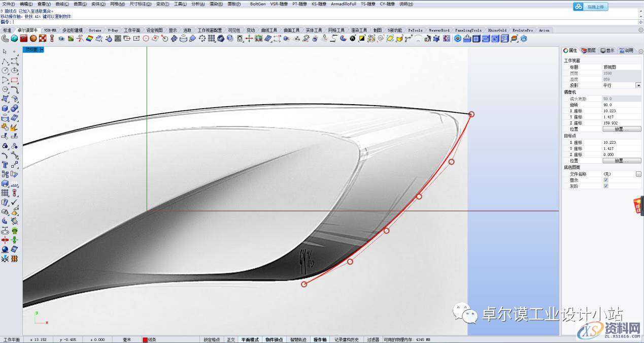The height and width of the screenshot is (343, 644).
Task: Toggle the 灰阶 grayscale checkbox
Action: [x=606, y=186]
